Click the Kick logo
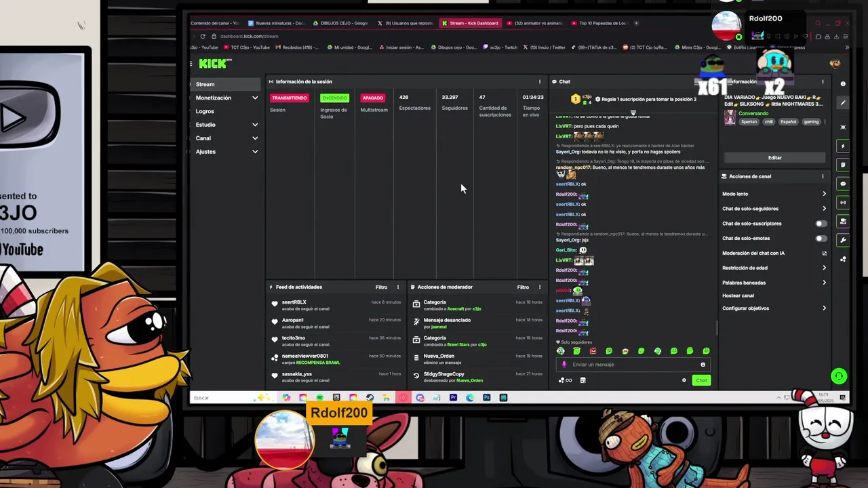The image size is (868, 488). (214, 64)
